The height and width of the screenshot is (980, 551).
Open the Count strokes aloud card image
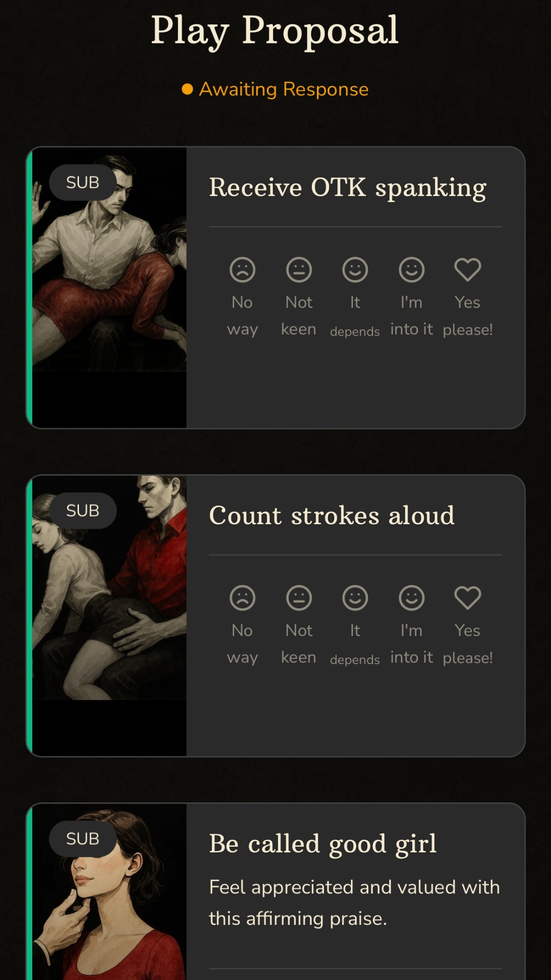coord(109,616)
